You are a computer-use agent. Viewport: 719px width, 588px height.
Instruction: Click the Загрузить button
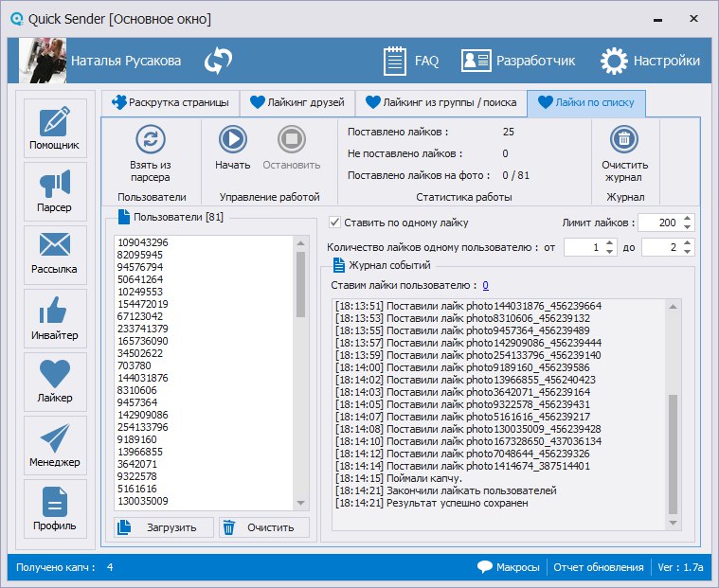pyautogui.click(x=159, y=527)
